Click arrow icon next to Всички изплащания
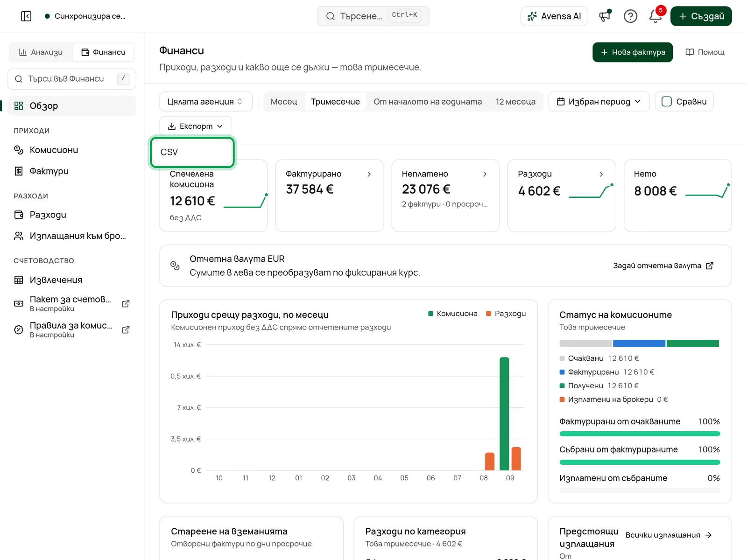The width and height of the screenshot is (747, 560). (708, 535)
